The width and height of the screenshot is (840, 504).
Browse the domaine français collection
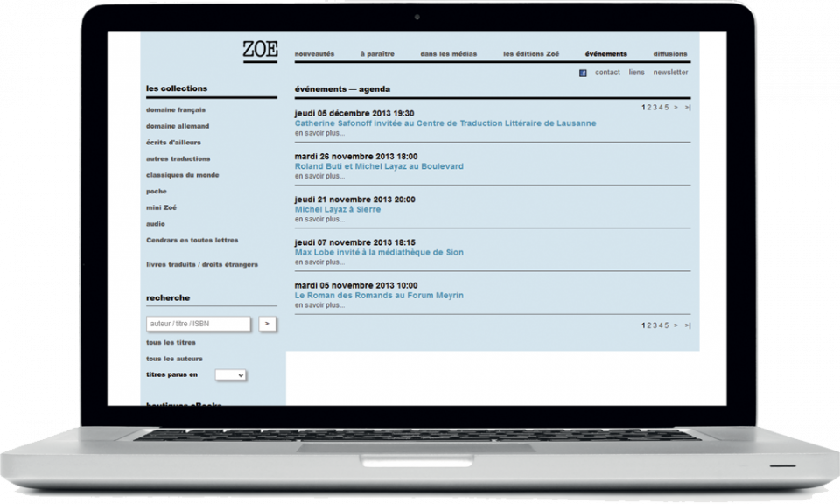pos(176,109)
